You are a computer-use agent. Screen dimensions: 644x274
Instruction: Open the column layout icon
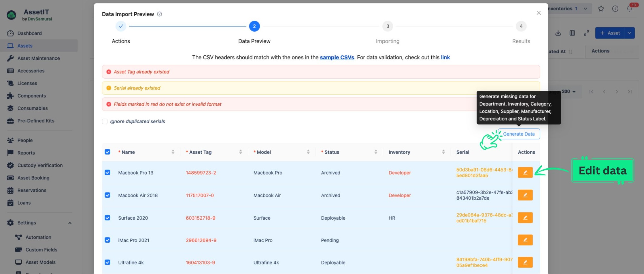[x=572, y=33]
